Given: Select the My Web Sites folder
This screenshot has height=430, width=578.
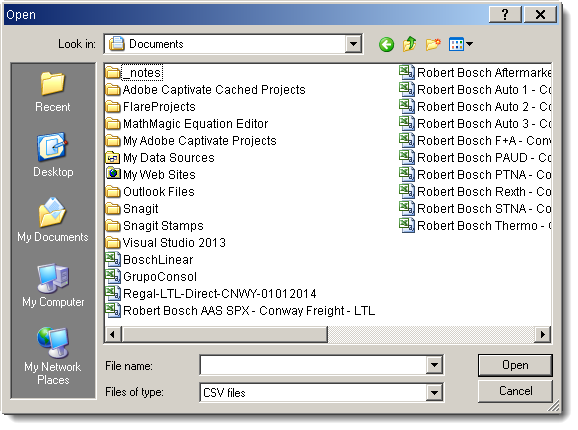Looking at the screenshot, I should click(150, 174).
